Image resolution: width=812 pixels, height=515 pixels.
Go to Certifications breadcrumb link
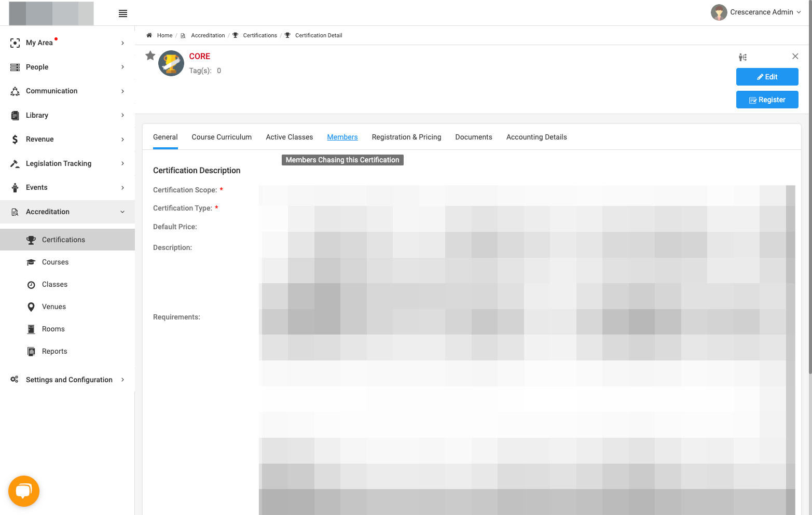260,35
